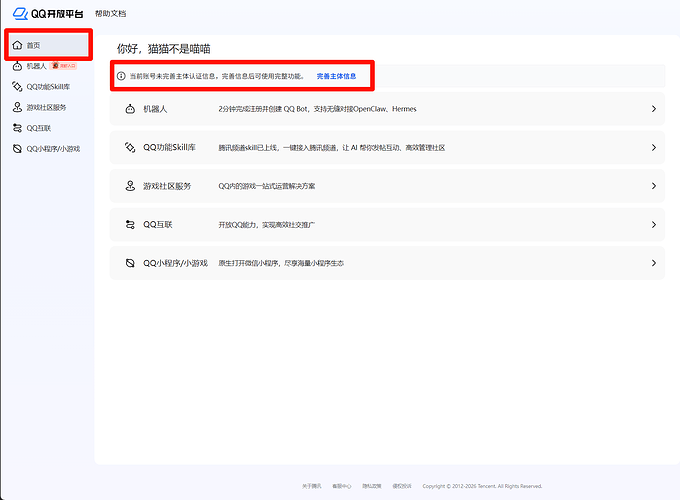The height and width of the screenshot is (500, 680).
Task: Click the 游戏社区服务 card icon
Action: (x=130, y=186)
